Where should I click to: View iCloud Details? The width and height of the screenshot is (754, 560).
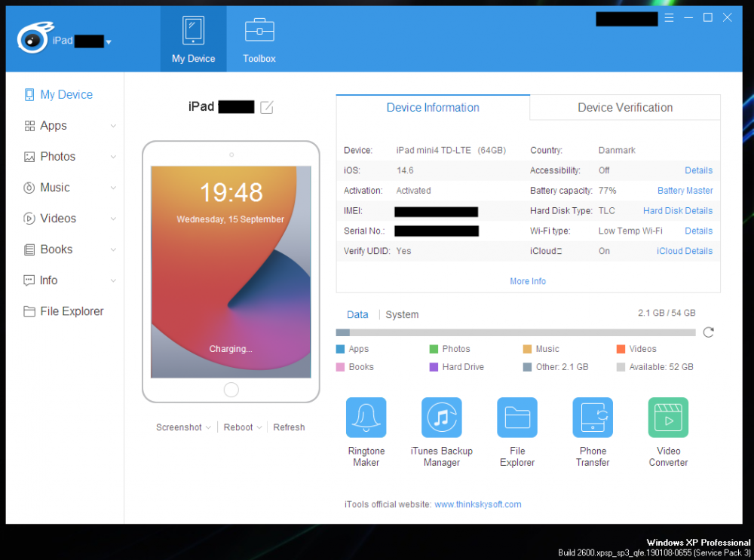pyautogui.click(x=684, y=251)
